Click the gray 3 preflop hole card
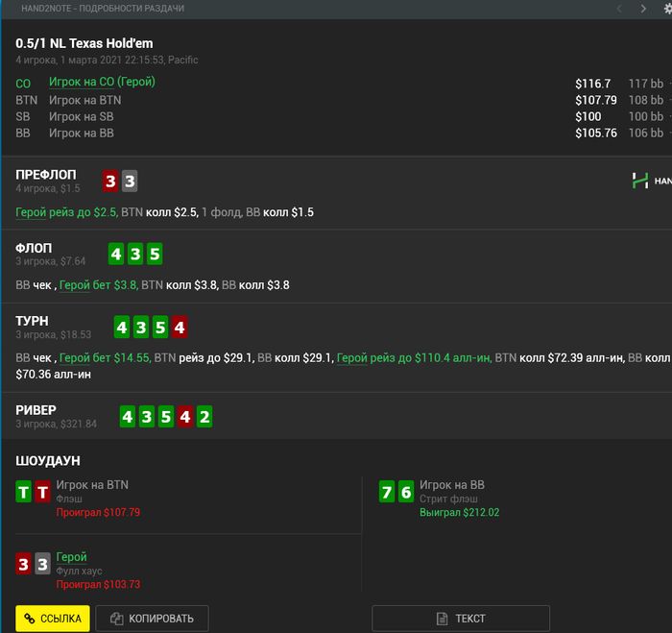The image size is (672, 633). [130, 181]
